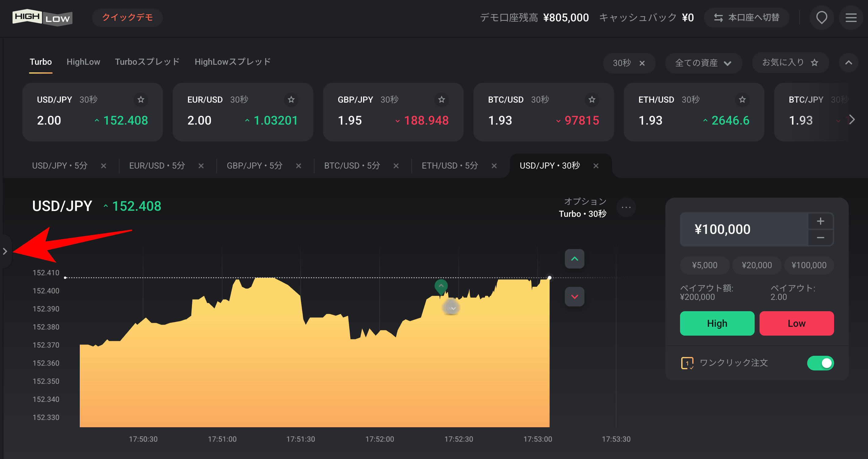The height and width of the screenshot is (459, 868).
Task: Select the EUR/USD 30秒 asset card
Action: [x=243, y=112]
